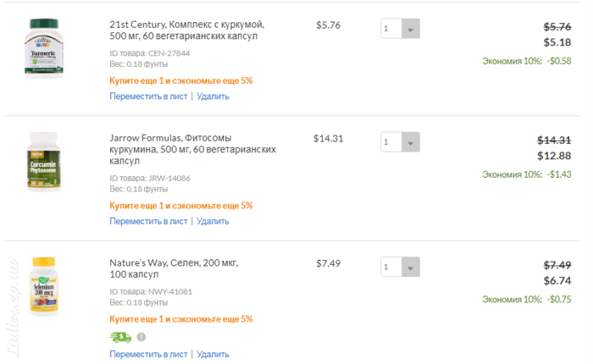Image resolution: width=593 pixels, height=364 pixels.
Task: Click the green shipping truck icon
Action: coord(120,337)
